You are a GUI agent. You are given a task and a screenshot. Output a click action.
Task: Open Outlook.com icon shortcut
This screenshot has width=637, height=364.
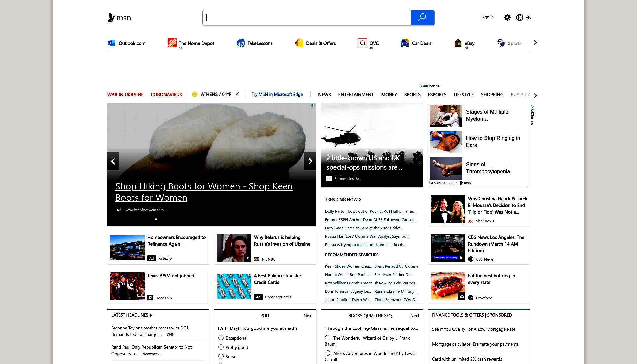pyautogui.click(x=111, y=43)
